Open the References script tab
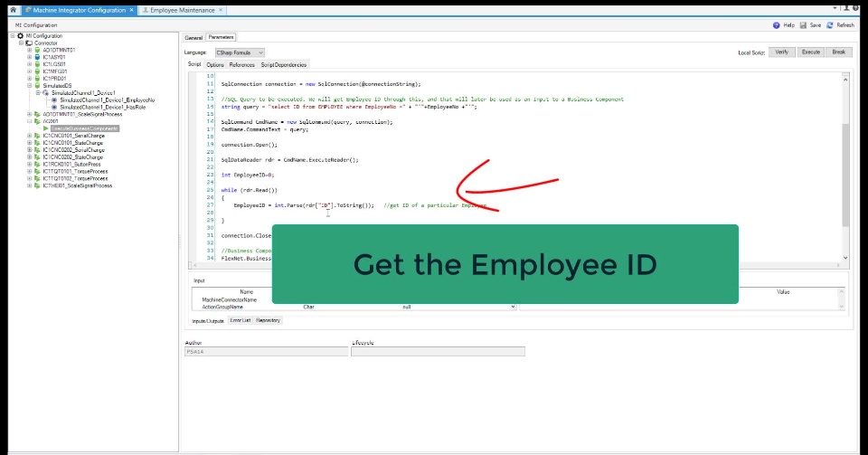Screen dimensions: 868x455 [242, 65]
